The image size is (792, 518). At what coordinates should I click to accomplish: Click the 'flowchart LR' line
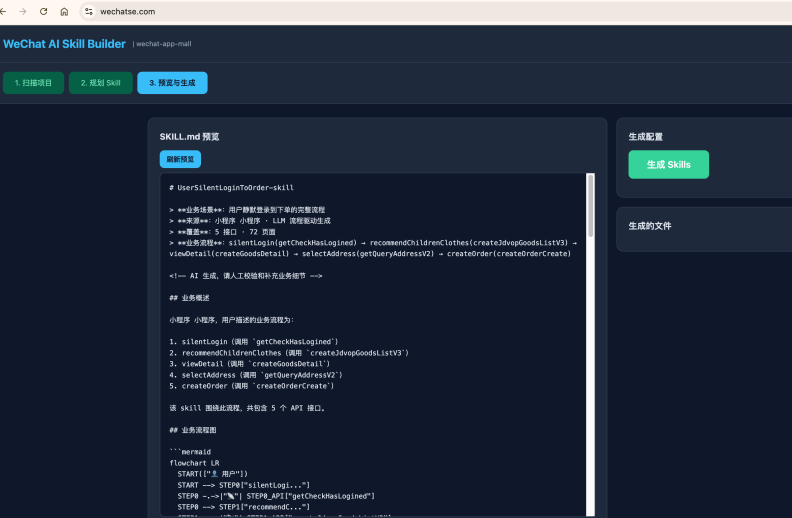point(194,463)
